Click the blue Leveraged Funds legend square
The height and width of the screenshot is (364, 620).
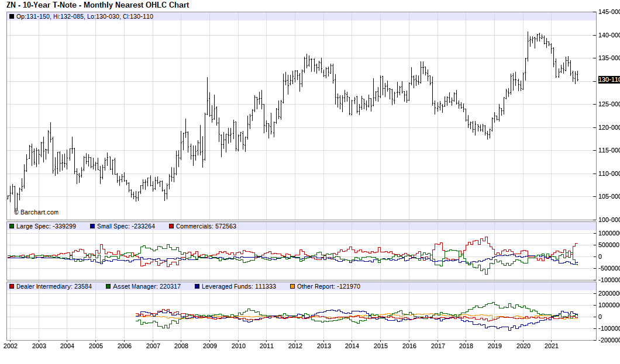[197, 286]
